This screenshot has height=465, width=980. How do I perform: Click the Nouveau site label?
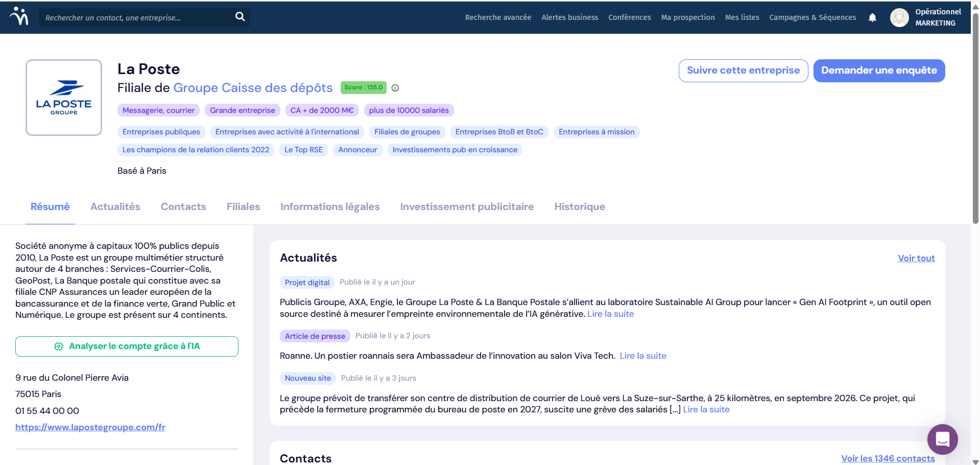pyautogui.click(x=307, y=378)
